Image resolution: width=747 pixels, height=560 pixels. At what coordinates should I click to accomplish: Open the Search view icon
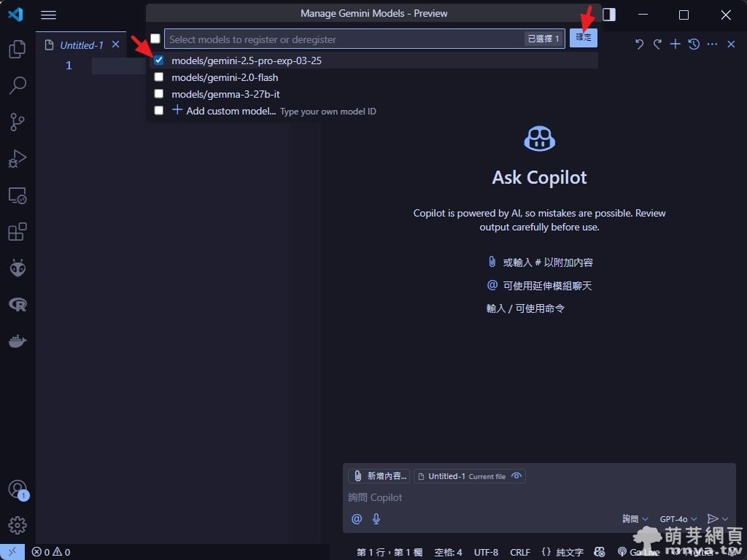(18, 85)
